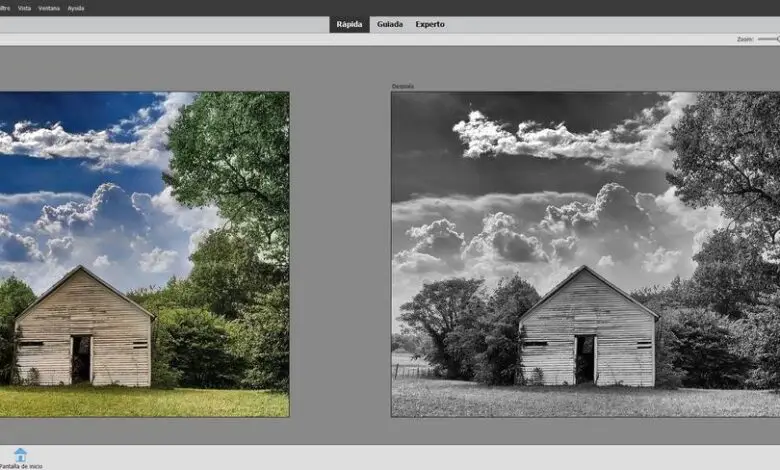The height and width of the screenshot is (470, 780).
Task: Click the black and white Después preview
Action: pyautogui.click(x=585, y=254)
